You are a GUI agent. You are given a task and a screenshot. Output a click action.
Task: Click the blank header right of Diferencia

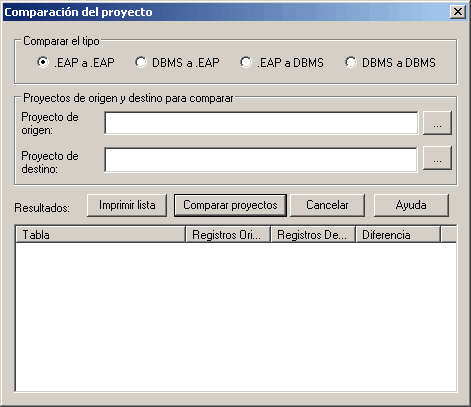(449, 235)
